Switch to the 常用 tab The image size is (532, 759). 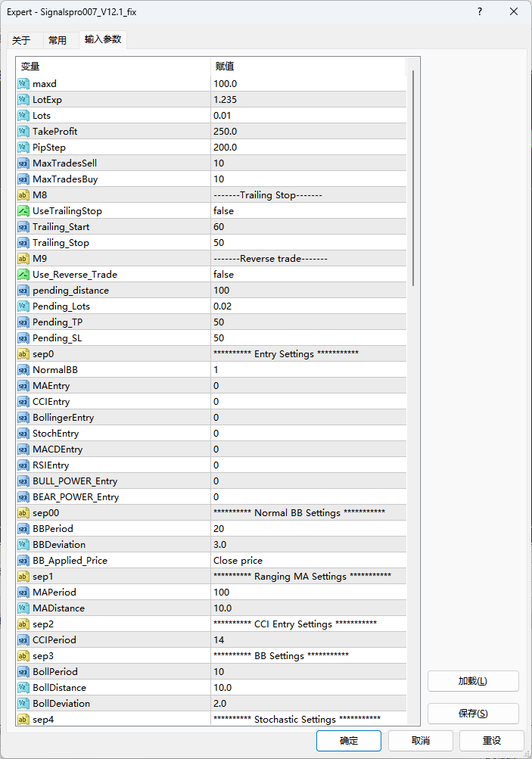pyautogui.click(x=58, y=41)
